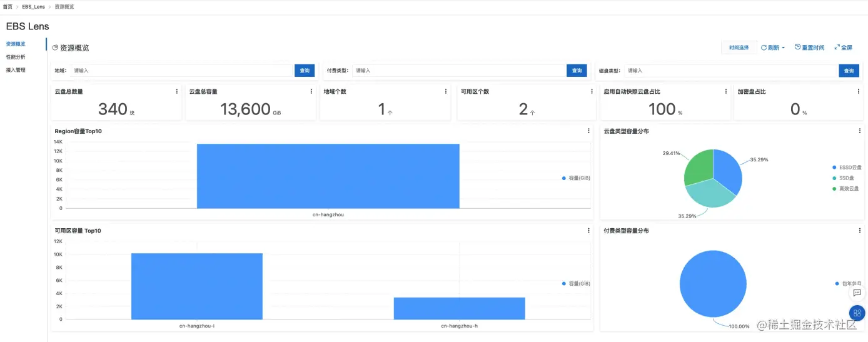Click the cn-hangzhou-i axis label
Viewport: 868px width, 342px height.
click(197, 326)
